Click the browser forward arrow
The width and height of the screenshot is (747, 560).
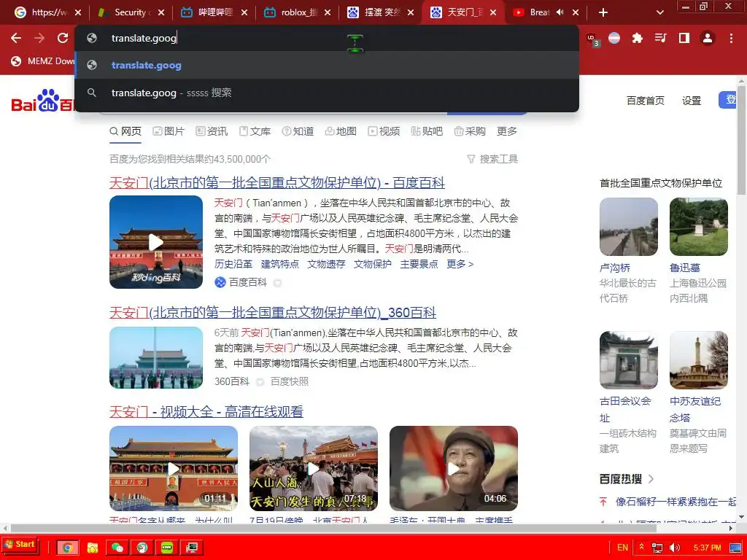pos(39,38)
